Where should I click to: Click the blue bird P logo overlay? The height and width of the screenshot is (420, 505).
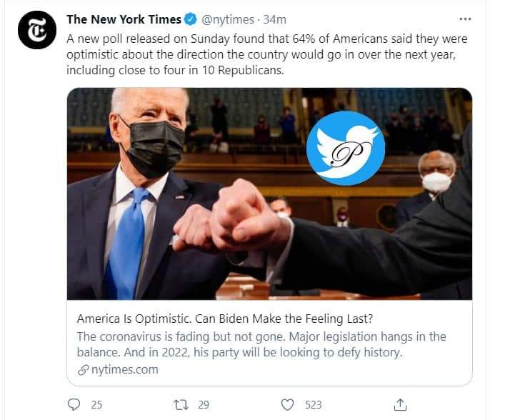click(x=346, y=148)
